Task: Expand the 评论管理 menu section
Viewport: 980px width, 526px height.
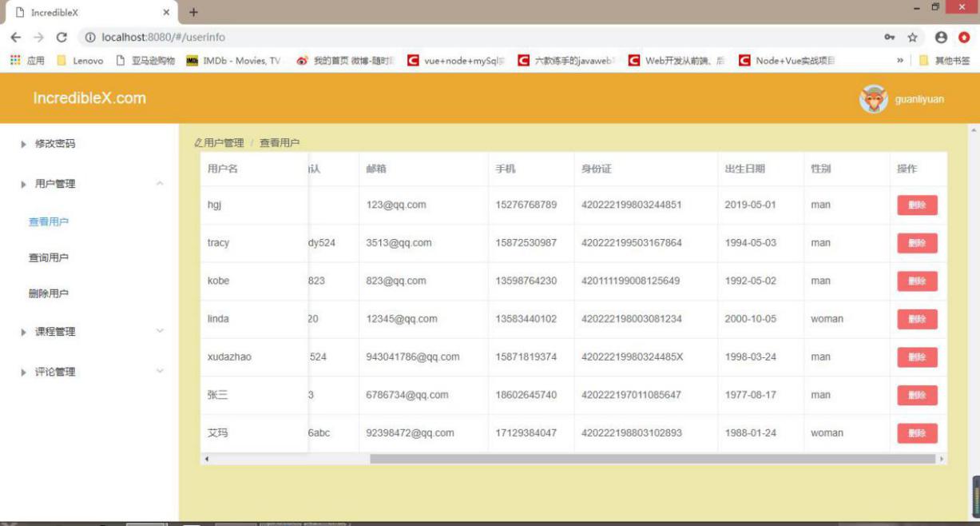Action: pyautogui.click(x=160, y=371)
